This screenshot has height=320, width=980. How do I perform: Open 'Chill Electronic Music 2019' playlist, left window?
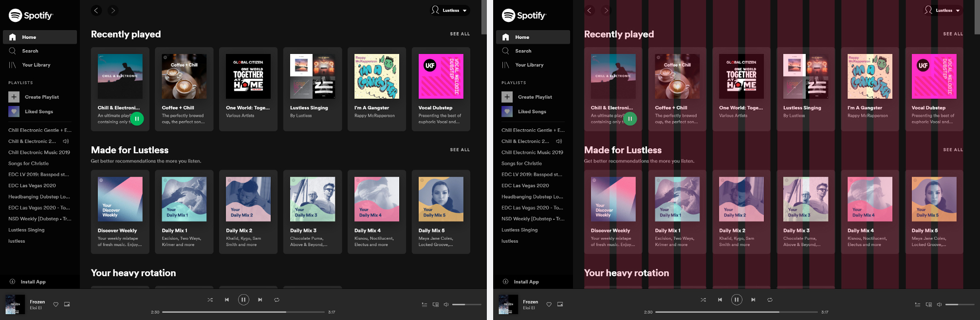[x=39, y=152]
